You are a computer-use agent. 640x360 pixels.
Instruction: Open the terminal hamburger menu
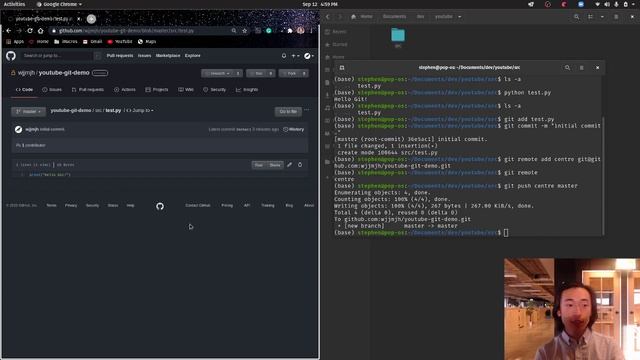[582, 68]
